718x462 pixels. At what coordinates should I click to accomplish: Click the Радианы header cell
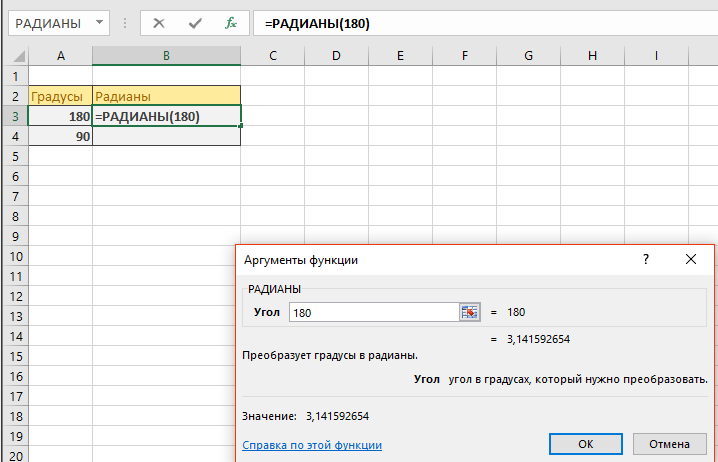[167, 96]
